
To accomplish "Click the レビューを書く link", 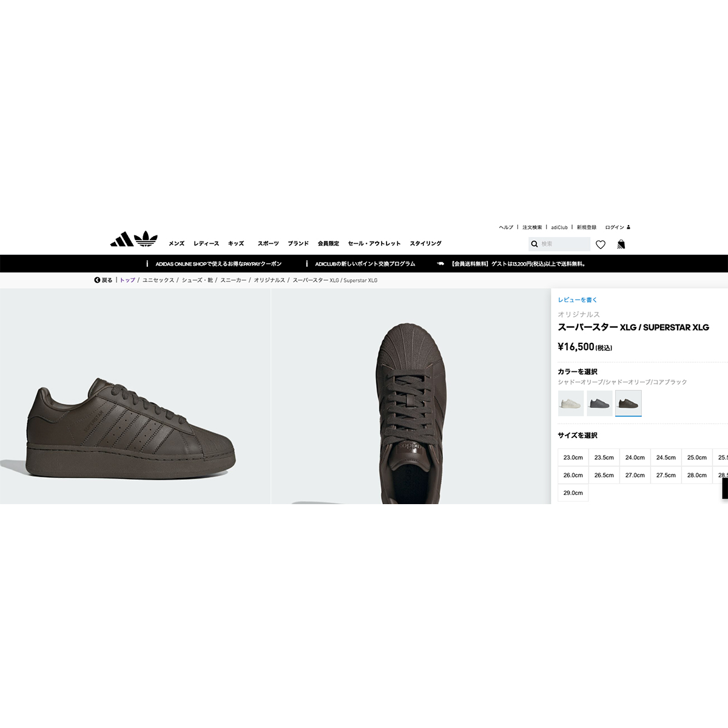I will [x=578, y=300].
